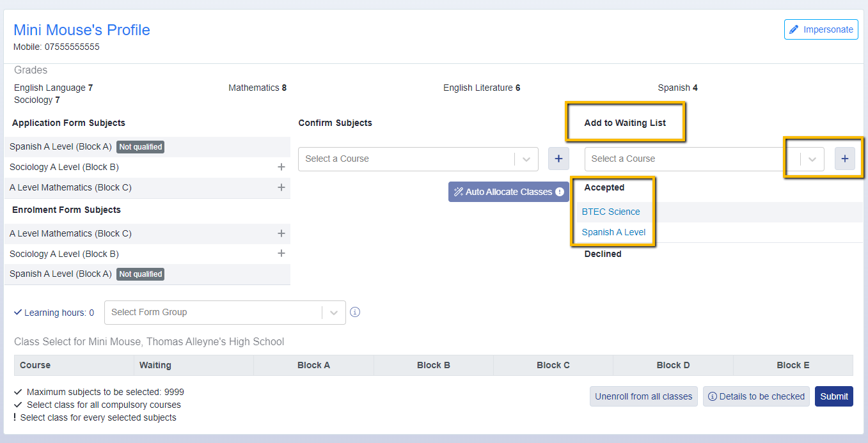The image size is (868, 443).
Task: Click the Block C column header
Action: [x=553, y=365]
